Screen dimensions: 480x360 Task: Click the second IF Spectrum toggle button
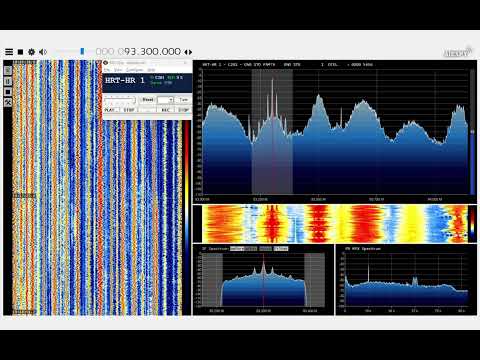pos(251,248)
